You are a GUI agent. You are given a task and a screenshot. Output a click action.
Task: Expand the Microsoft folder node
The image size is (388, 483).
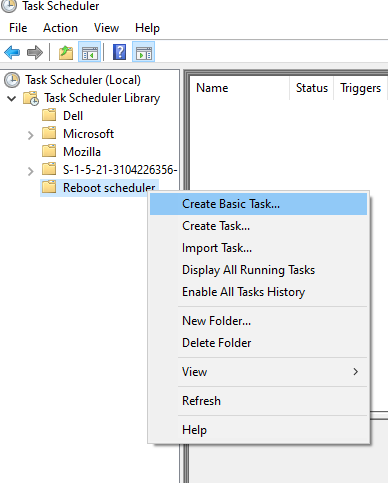[x=31, y=135]
